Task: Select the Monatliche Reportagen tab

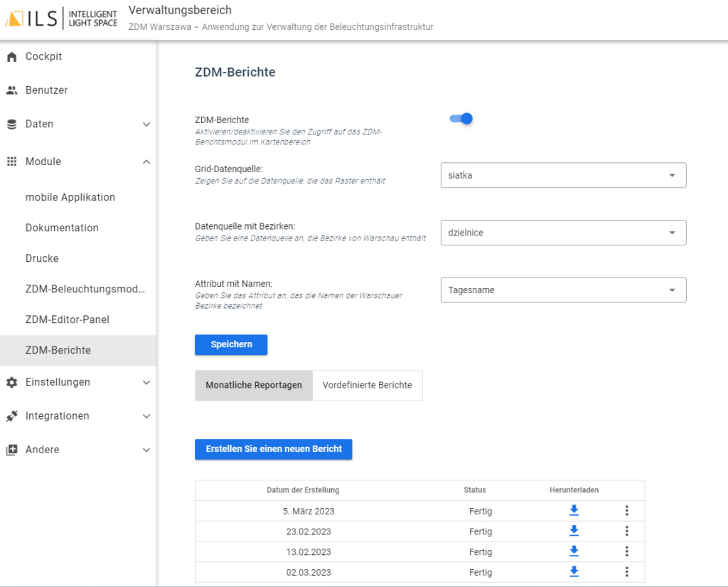Action: (254, 385)
